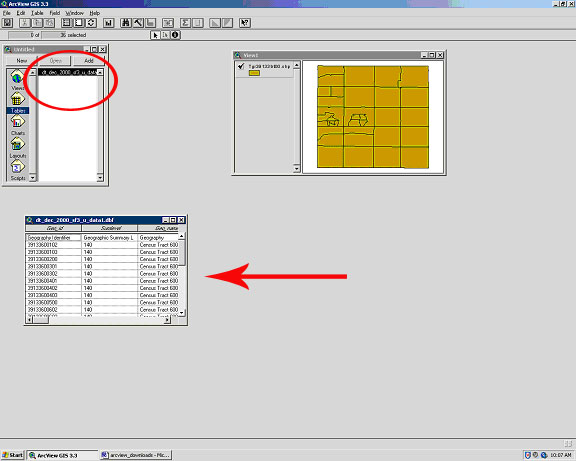Screen dimensions: 576x461
Task: Toggle the theme visibility checkbox in View1
Action: pos(241,66)
